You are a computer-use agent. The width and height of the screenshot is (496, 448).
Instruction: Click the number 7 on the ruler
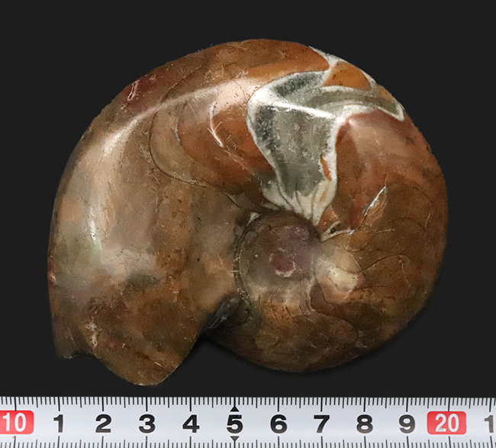(x=322, y=424)
